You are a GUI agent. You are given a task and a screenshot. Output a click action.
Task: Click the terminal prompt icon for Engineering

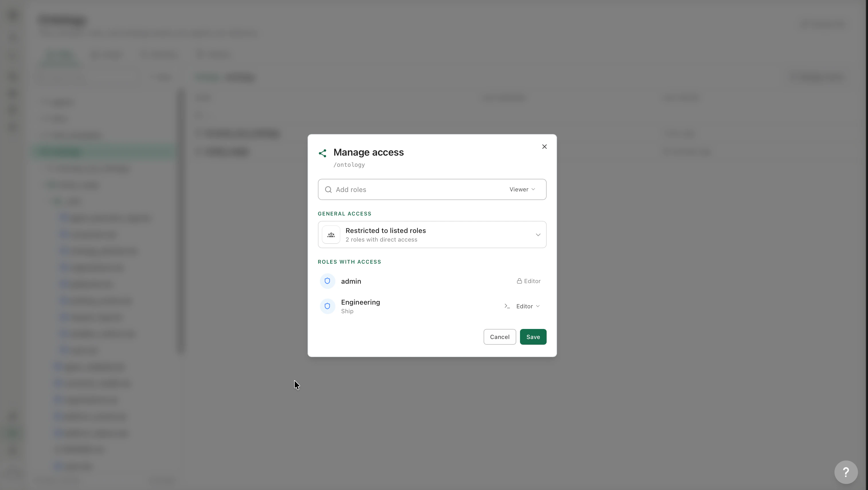pyautogui.click(x=507, y=306)
